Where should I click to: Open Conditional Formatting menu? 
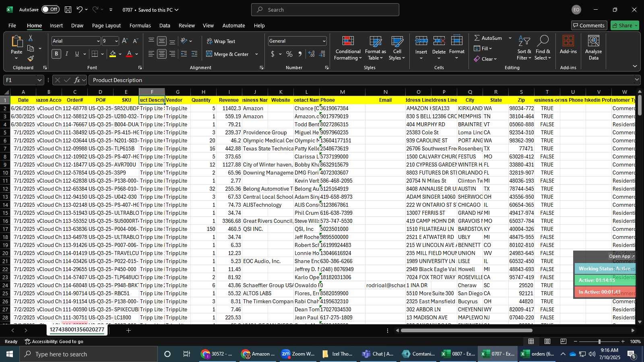(348, 48)
